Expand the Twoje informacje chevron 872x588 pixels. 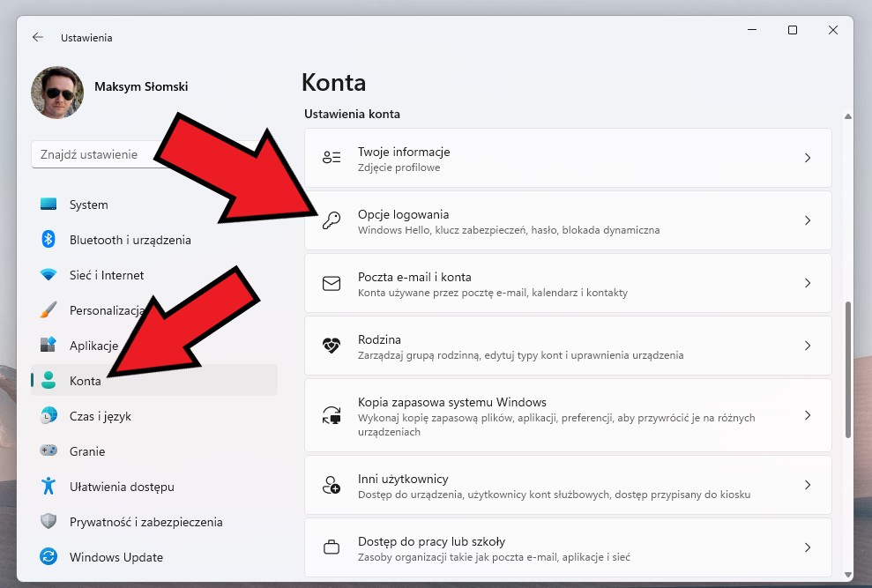click(809, 158)
